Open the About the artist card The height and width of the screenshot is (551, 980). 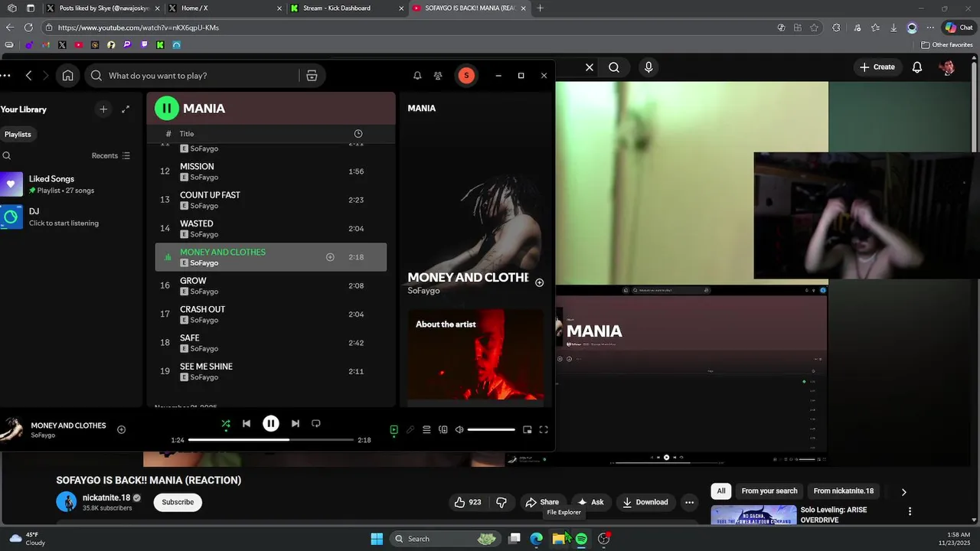[x=475, y=354]
